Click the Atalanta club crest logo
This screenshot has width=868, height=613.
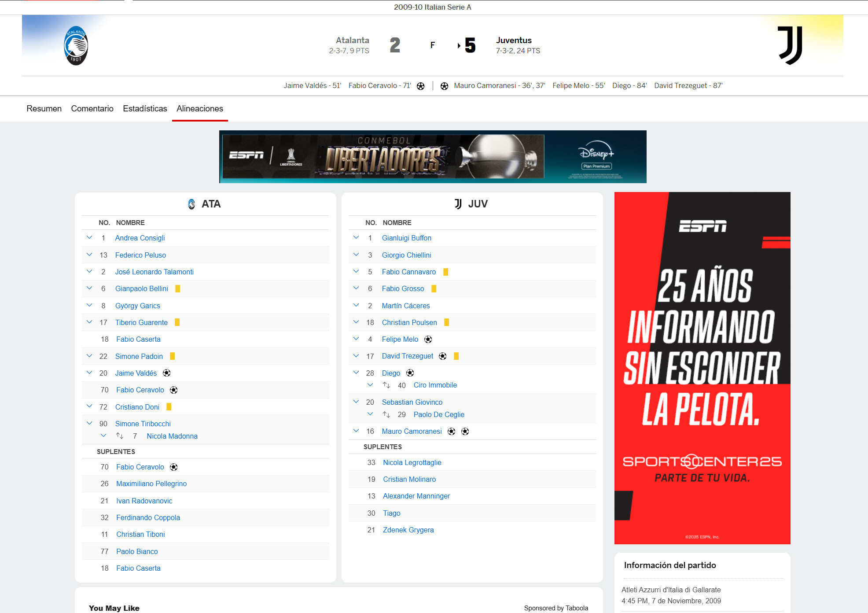76,46
